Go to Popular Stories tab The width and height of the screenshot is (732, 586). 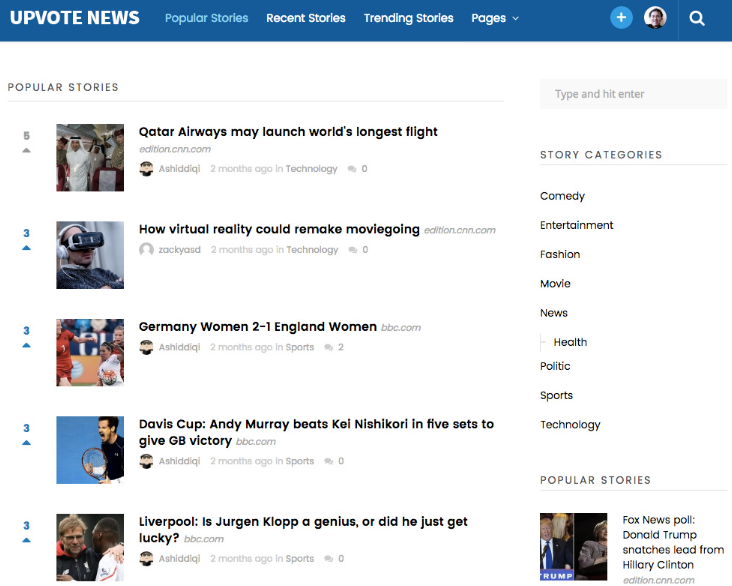[206, 18]
